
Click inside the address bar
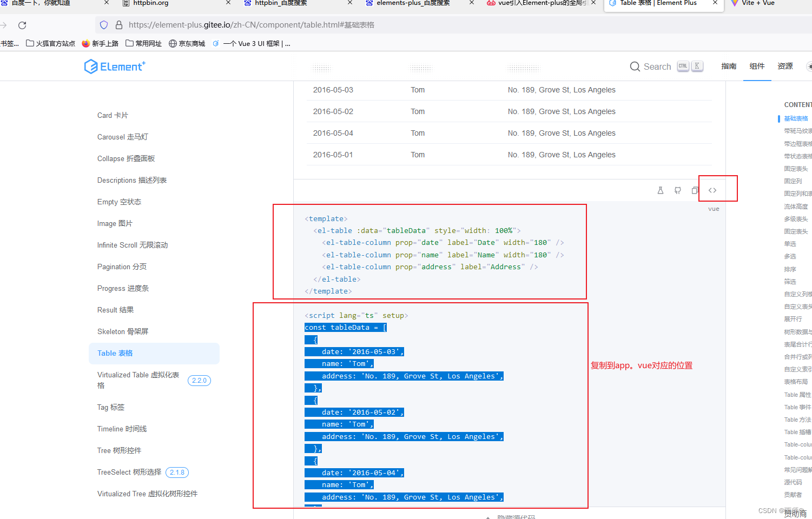pos(325,25)
